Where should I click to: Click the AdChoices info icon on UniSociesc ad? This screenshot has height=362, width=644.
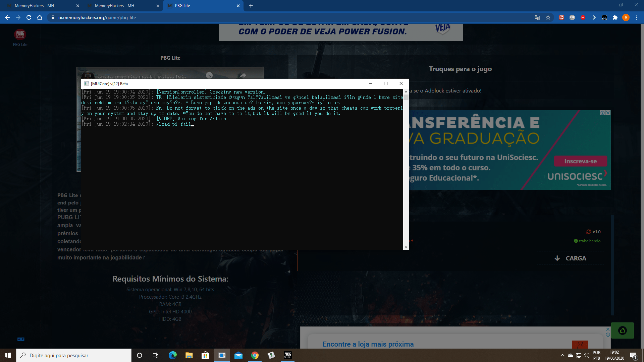[603, 113]
